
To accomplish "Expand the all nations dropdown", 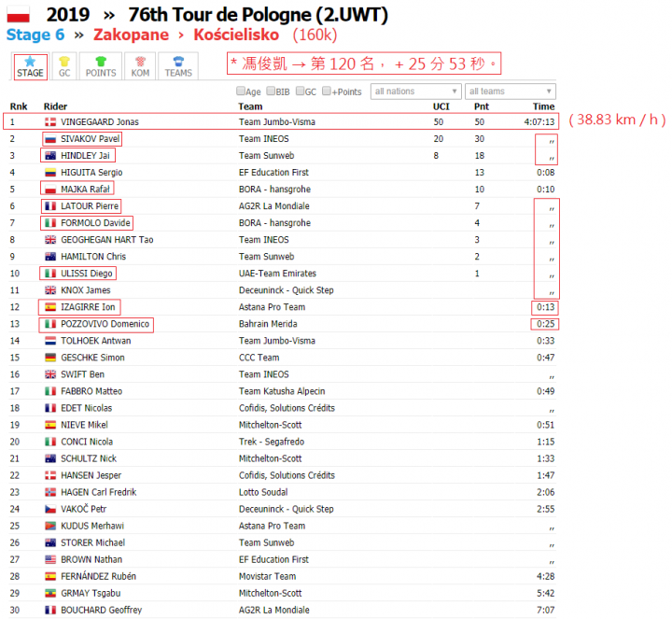I will pyautogui.click(x=415, y=91).
